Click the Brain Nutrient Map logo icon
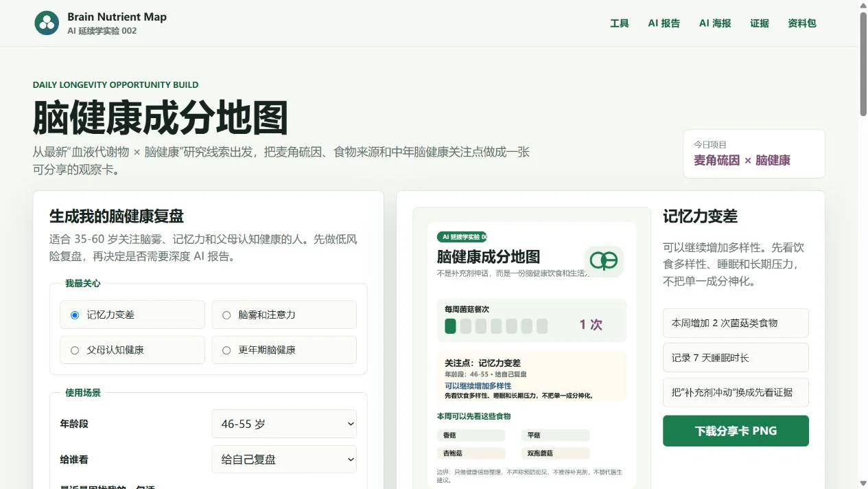Screen dimensions: 868x489 coord(47,23)
